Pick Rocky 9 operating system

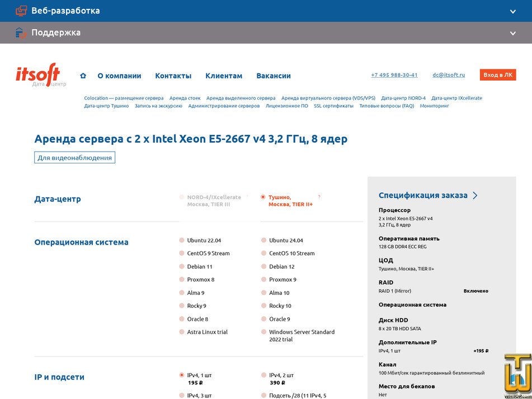(x=181, y=306)
